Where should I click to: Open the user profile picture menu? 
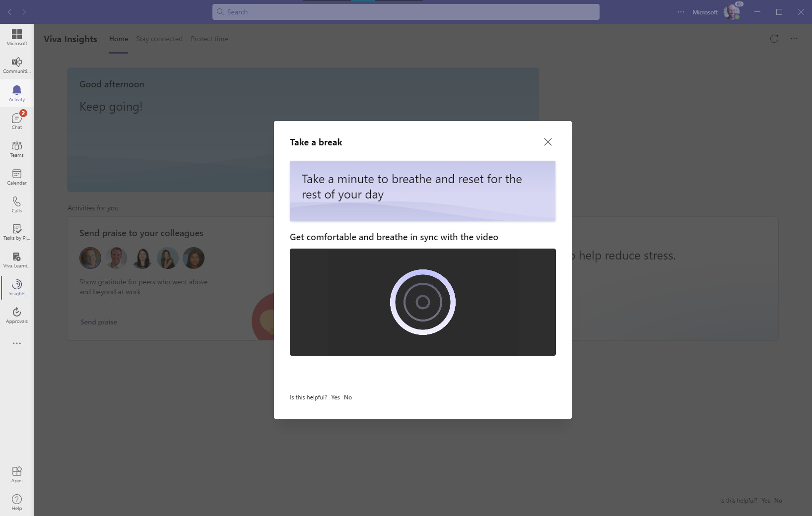pos(732,12)
